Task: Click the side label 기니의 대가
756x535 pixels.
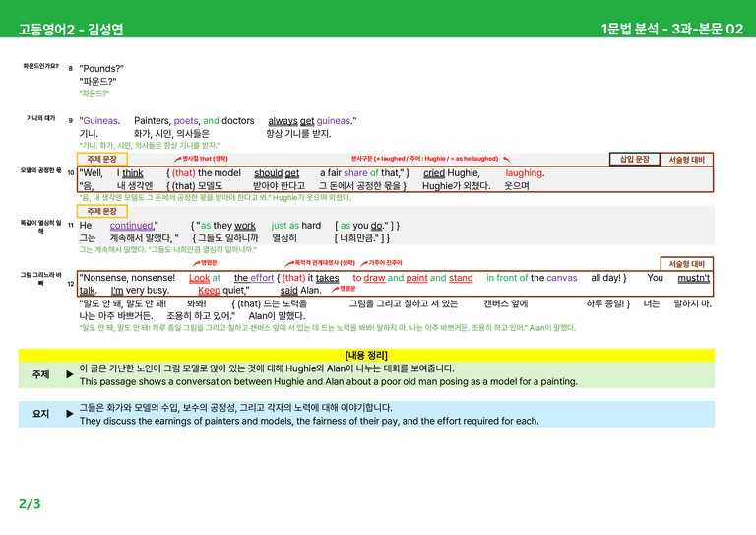Action: (41, 118)
